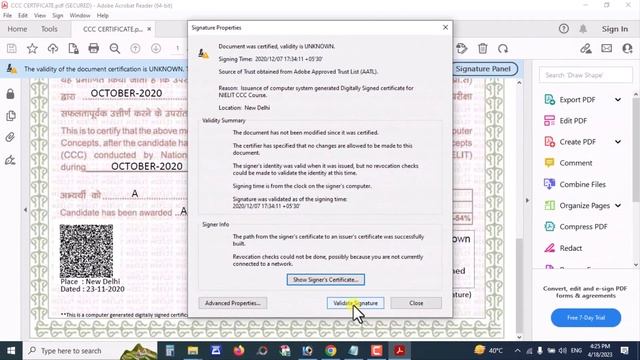Image resolution: width=640 pixels, height=360 pixels.
Task: Open the File menu
Action: (7, 16)
